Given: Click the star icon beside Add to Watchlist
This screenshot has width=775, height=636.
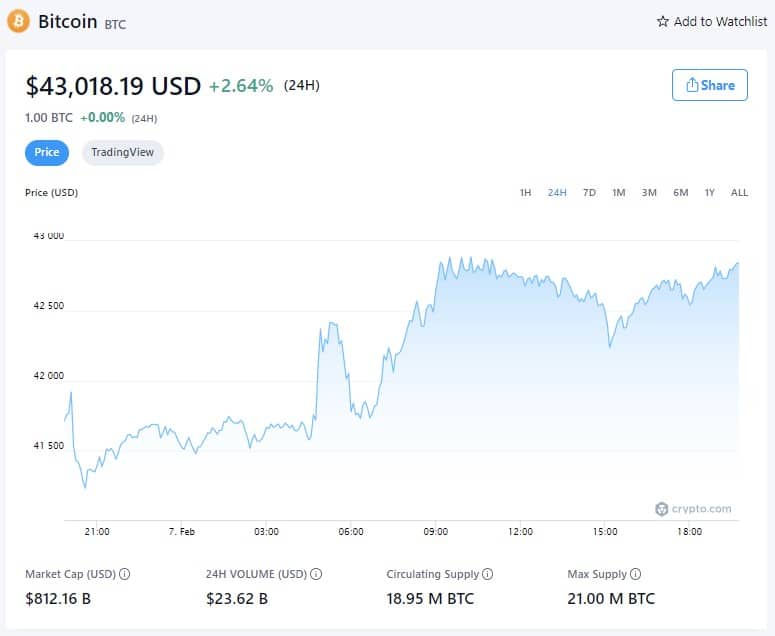Looking at the screenshot, I should point(662,21).
